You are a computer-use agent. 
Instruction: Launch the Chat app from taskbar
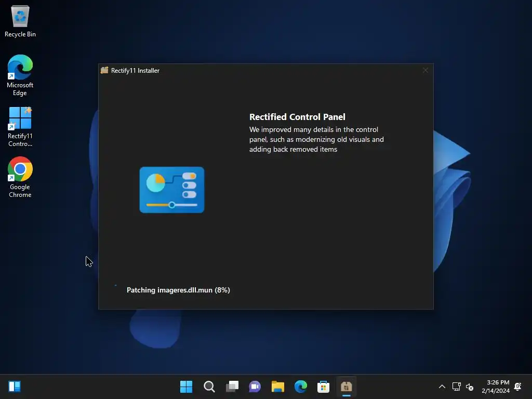(x=255, y=387)
